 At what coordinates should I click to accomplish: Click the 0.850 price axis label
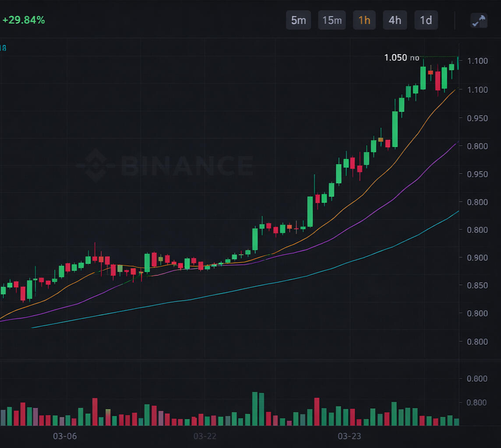tap(477, 285)
